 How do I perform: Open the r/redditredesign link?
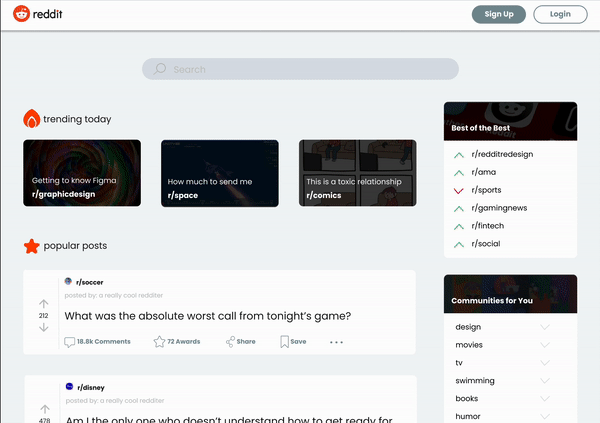[502, 154]
